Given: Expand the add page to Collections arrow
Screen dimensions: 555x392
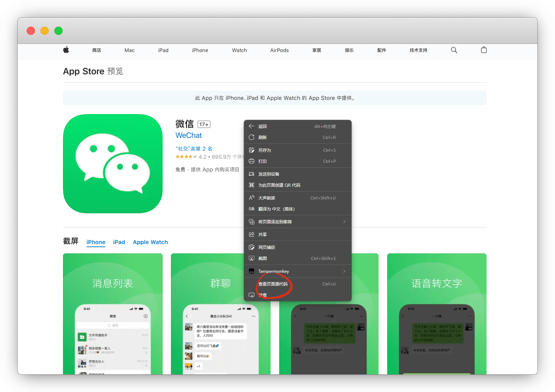Looking at the screenshot, I should [x=344, y=222].
